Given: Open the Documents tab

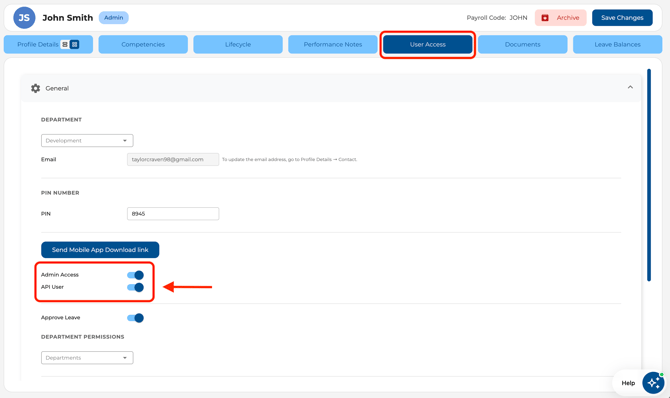Looking at the screenshot, I should coord(523,44).
